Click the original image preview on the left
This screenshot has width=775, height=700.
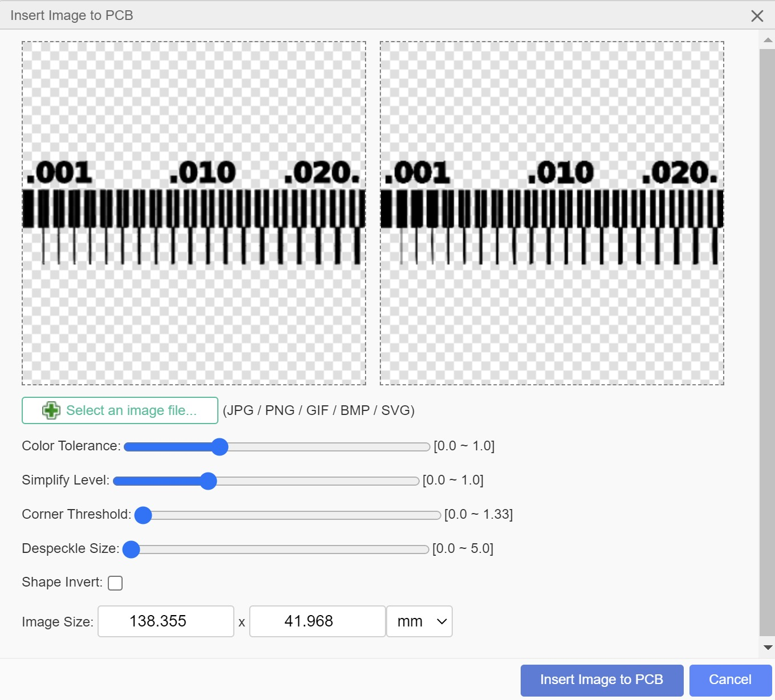coord(194,213)
